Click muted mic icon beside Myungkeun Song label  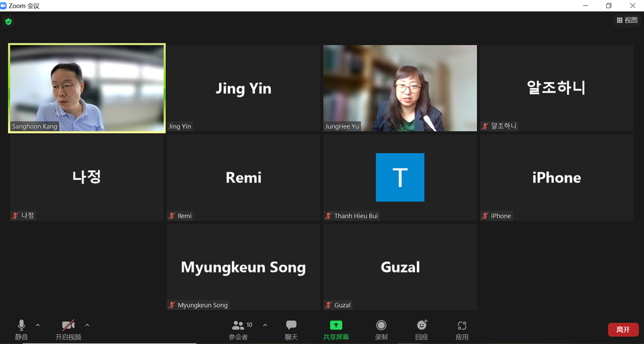point(172,305)
